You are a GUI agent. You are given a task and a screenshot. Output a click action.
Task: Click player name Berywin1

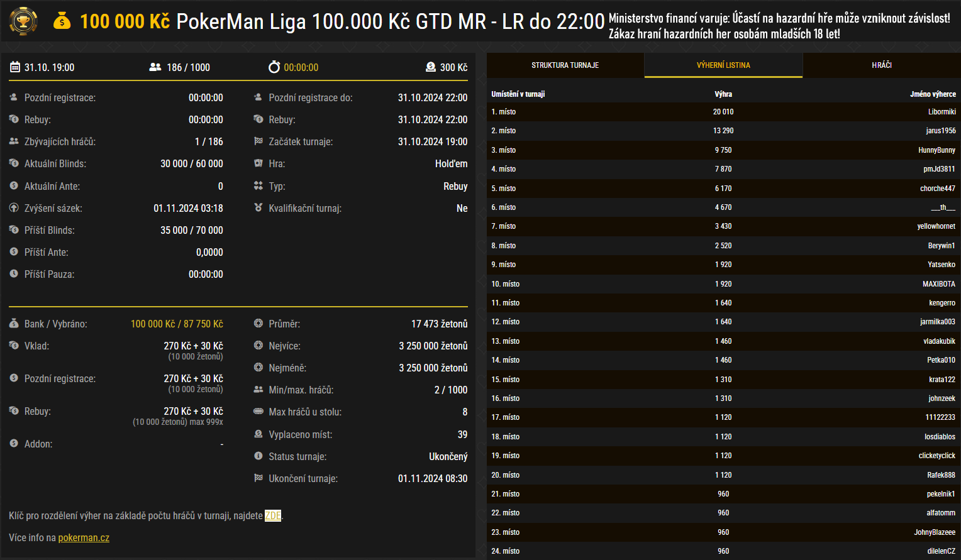coord(942,246)
